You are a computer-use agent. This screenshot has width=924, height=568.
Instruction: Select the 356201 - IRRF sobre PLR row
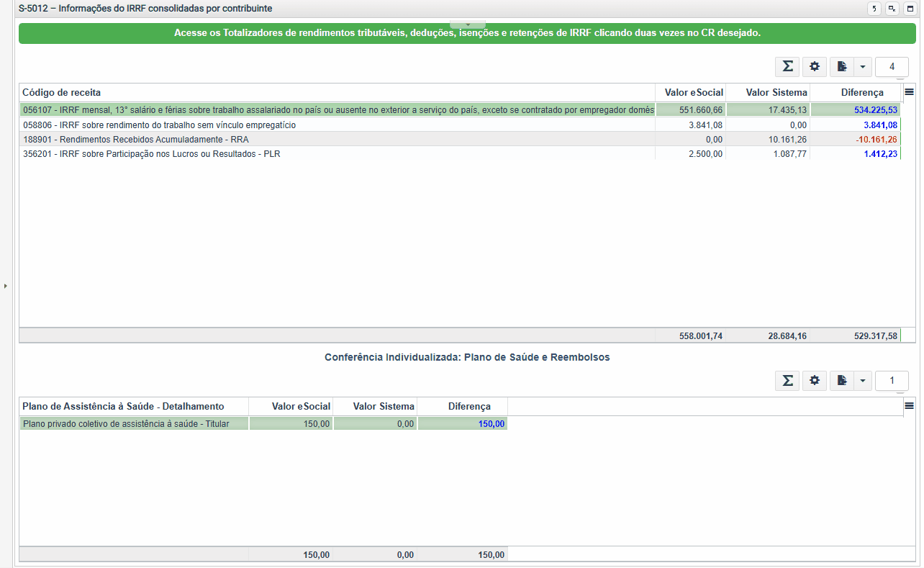coord(460,153)
